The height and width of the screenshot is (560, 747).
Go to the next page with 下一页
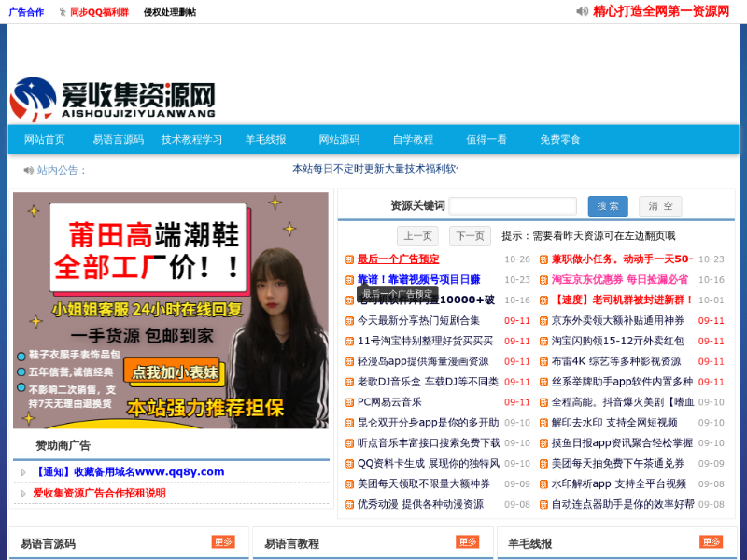coord(470,236)
